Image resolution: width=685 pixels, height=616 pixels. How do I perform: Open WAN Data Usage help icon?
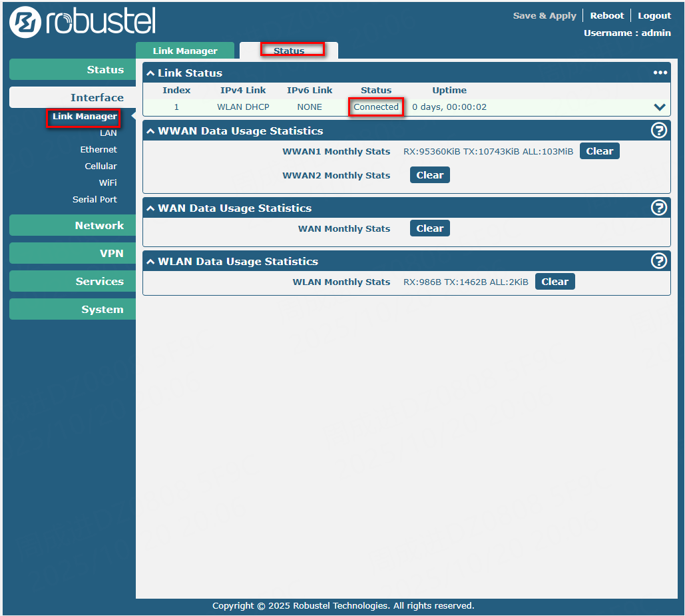658,208
